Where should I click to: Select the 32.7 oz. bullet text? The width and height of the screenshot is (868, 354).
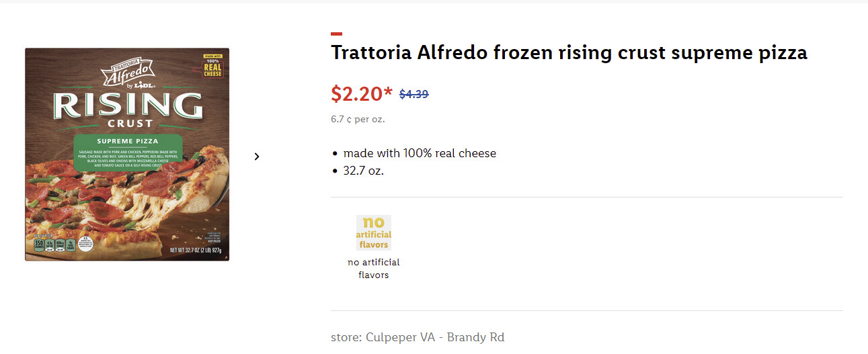click(363, 171)
